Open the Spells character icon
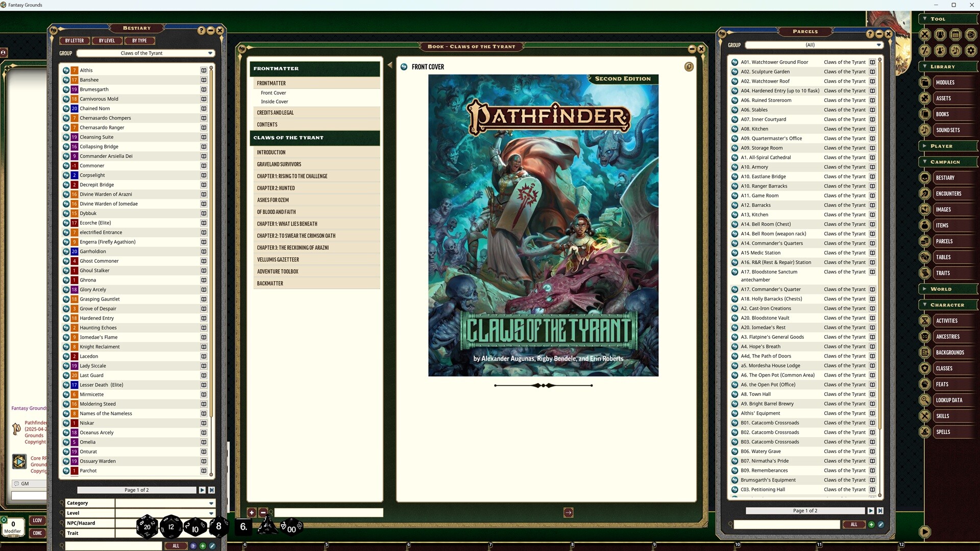The height and width of the screenshot is (551, 980). click(x=925, y=432)
